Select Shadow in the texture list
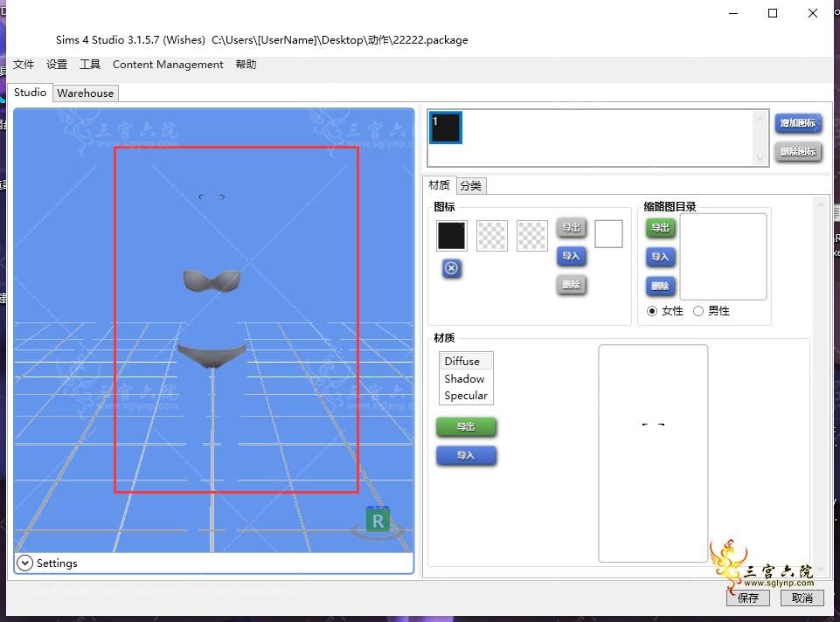840x622 pixels. 466,378
